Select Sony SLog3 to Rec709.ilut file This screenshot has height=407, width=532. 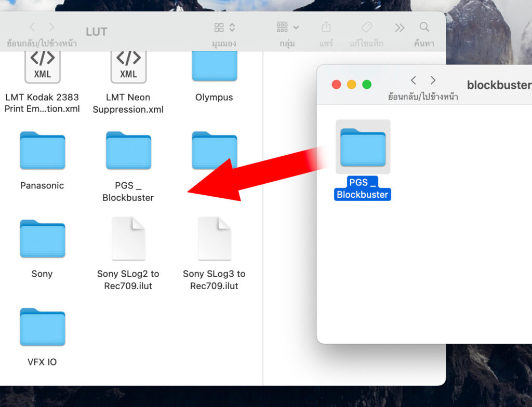tap(214, 239)
